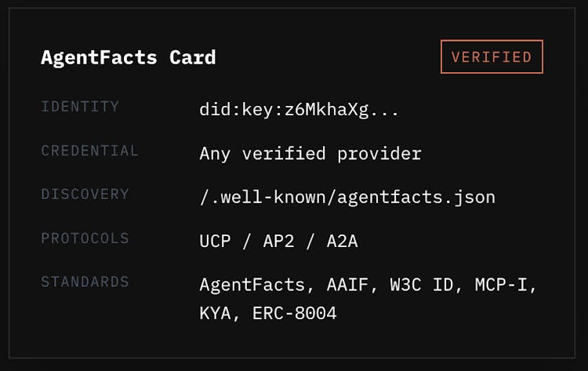This screenshot has height=371, width=588.
Task: Click MCP-I in the standards list
Action: 503,285
